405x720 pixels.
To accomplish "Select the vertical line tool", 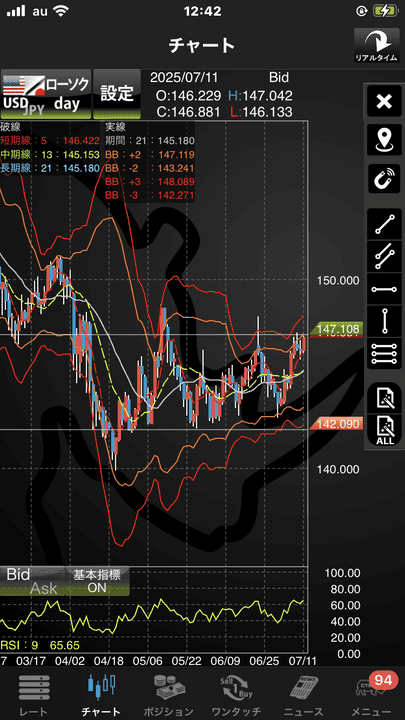I will pos(384,321).
